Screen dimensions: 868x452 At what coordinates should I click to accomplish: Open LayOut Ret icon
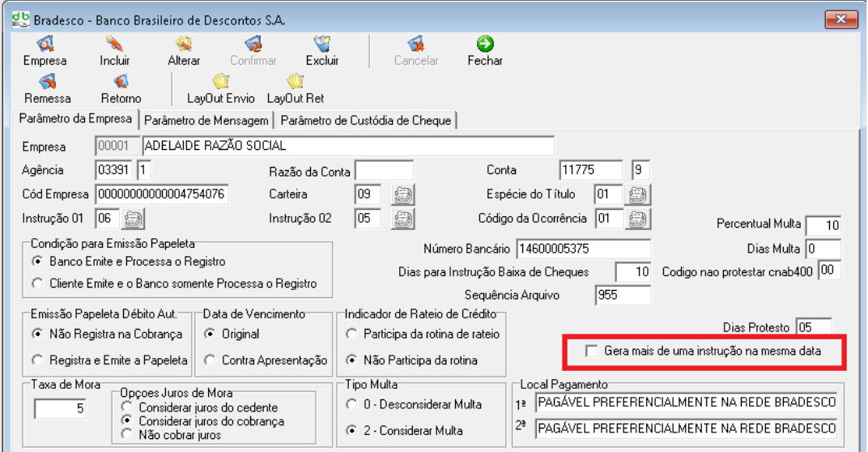point(295,82)
